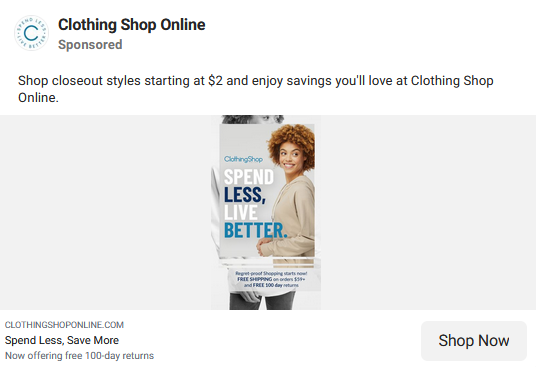Click the Shop Now button
536x367 pixels.
click(x=474, y=341)
